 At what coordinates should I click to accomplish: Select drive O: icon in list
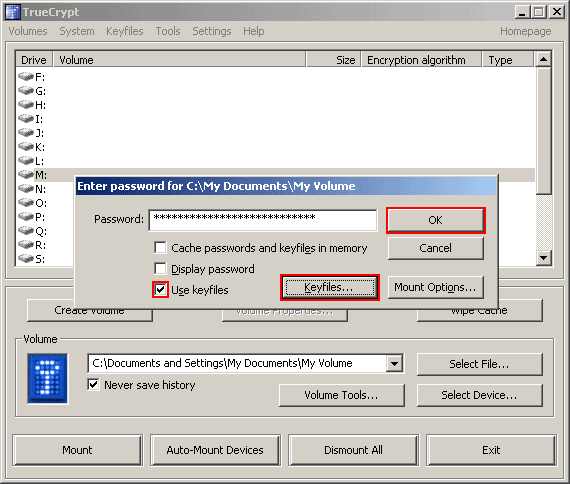(x=26, y=203)
